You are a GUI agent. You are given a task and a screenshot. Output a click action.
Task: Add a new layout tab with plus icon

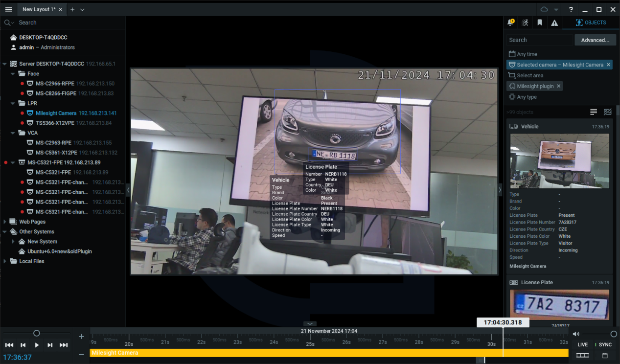[72, 9]
